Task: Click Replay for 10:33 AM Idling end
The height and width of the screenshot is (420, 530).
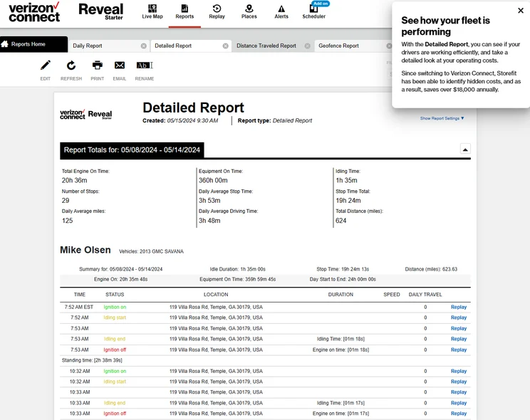Action: pyautogui.click(x=459, y=403)
